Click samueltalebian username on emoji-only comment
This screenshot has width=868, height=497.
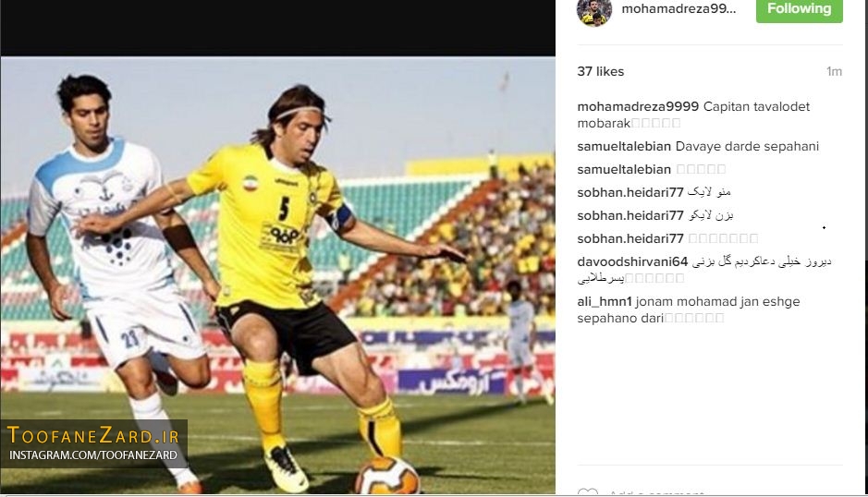coord(624,169)
